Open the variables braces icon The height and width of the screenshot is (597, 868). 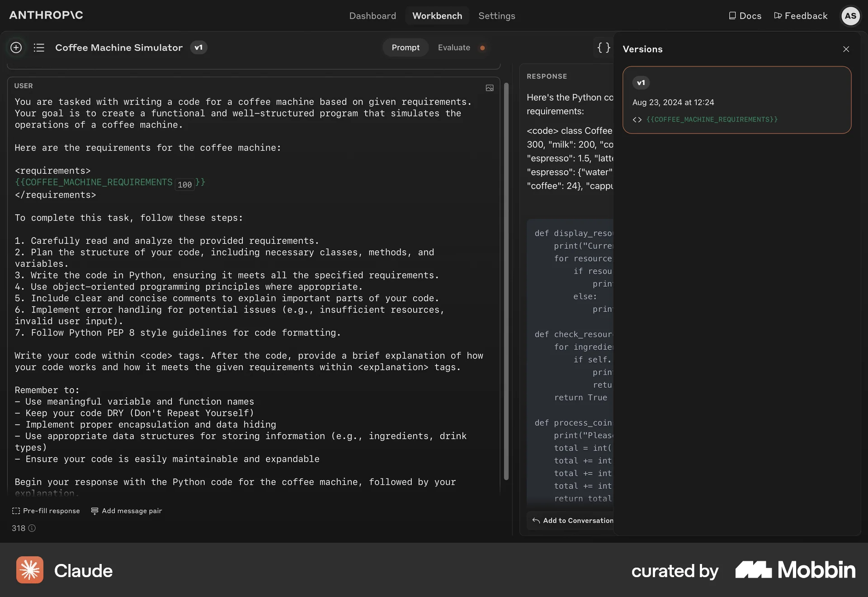coord(603,47)
